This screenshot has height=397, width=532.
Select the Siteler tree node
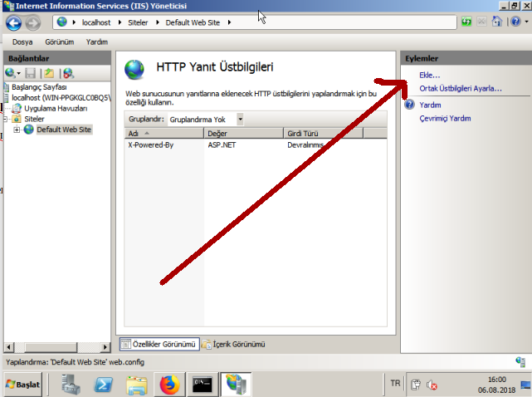point(34,119)
